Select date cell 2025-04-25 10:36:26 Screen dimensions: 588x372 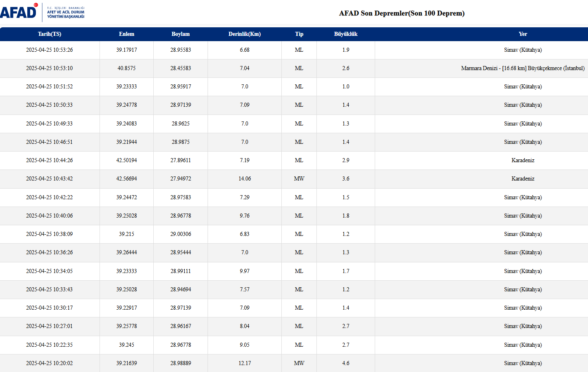point(49,252)
